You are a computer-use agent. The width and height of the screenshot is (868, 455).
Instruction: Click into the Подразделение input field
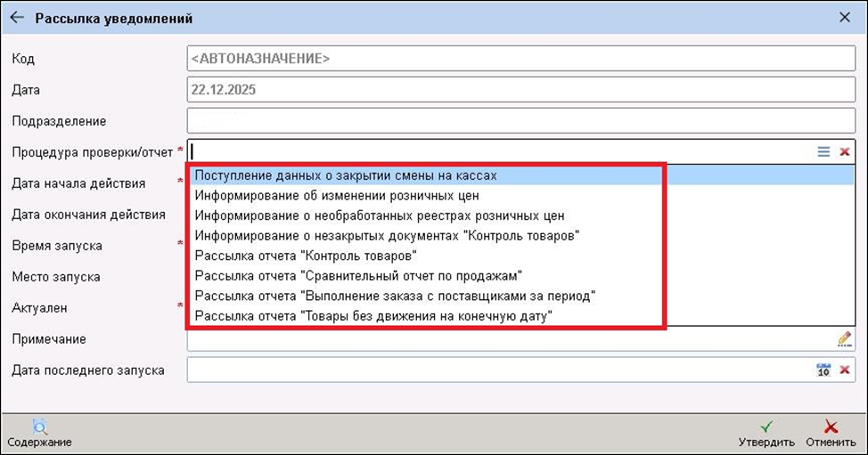pyautogui.click(x=521, y=121)
